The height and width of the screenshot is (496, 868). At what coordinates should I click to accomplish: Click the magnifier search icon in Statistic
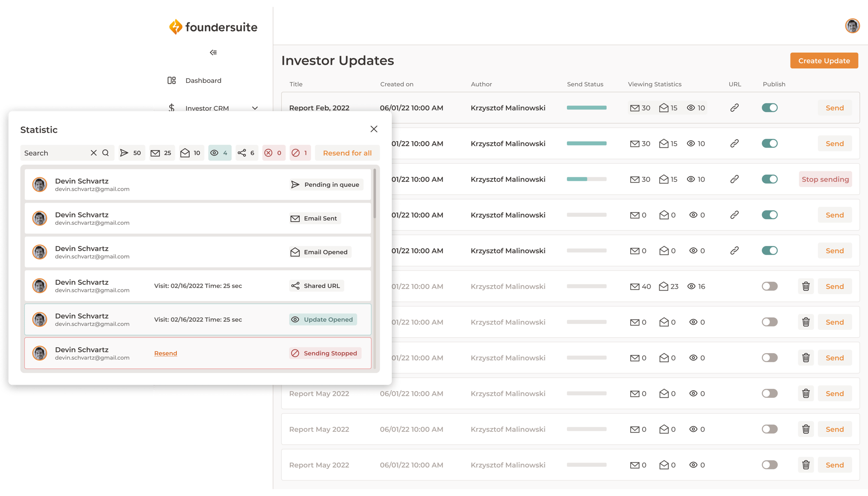105,153
